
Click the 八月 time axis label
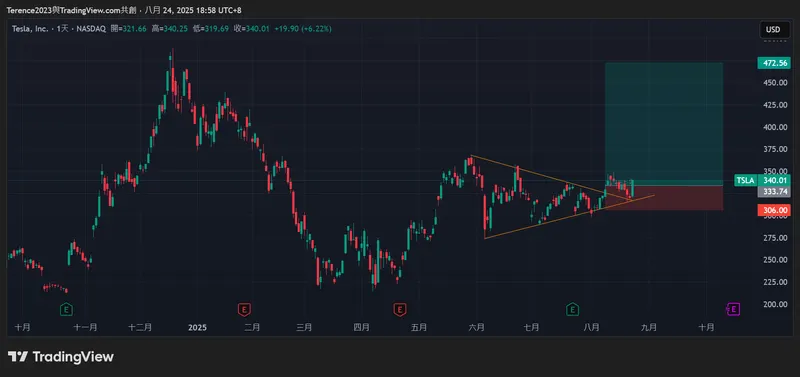pos(591,327)
